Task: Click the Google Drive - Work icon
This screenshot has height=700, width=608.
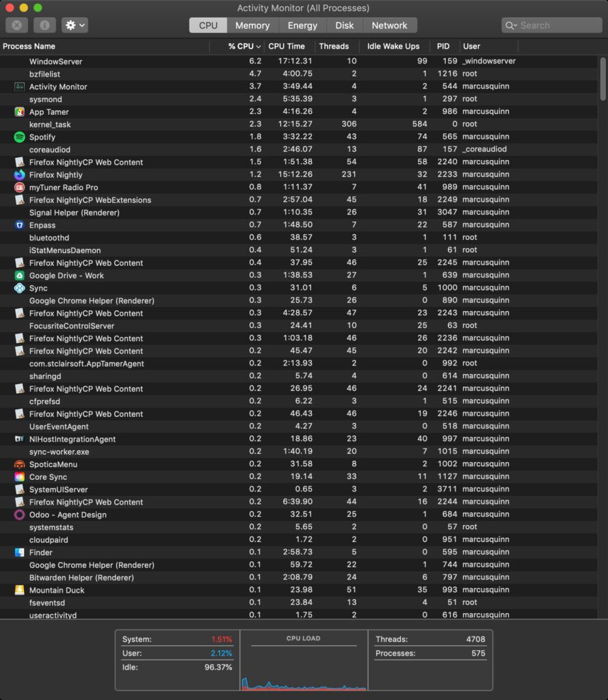Action: (x=19, y=275)
